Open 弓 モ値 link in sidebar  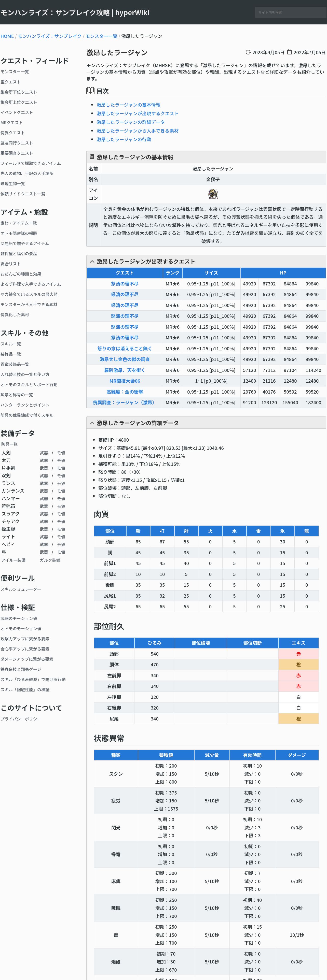tap(61, 552)
